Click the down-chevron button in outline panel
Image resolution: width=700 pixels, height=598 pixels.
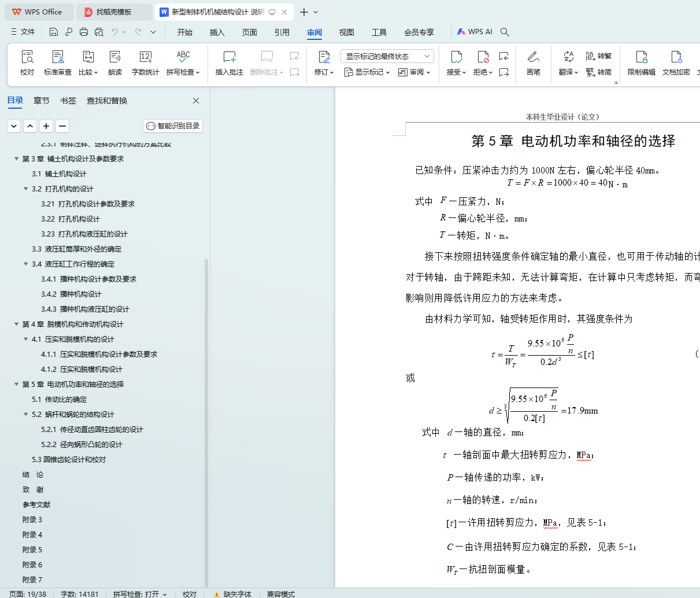pos(14,126)
